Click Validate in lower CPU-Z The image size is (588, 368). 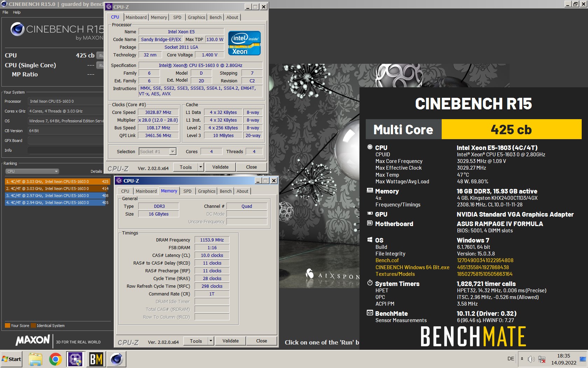[231, 341]
